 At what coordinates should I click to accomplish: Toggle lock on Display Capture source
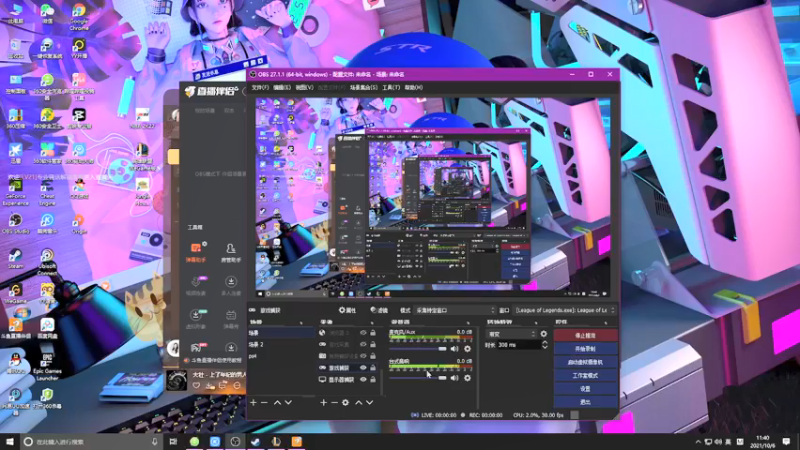point(373,380)
